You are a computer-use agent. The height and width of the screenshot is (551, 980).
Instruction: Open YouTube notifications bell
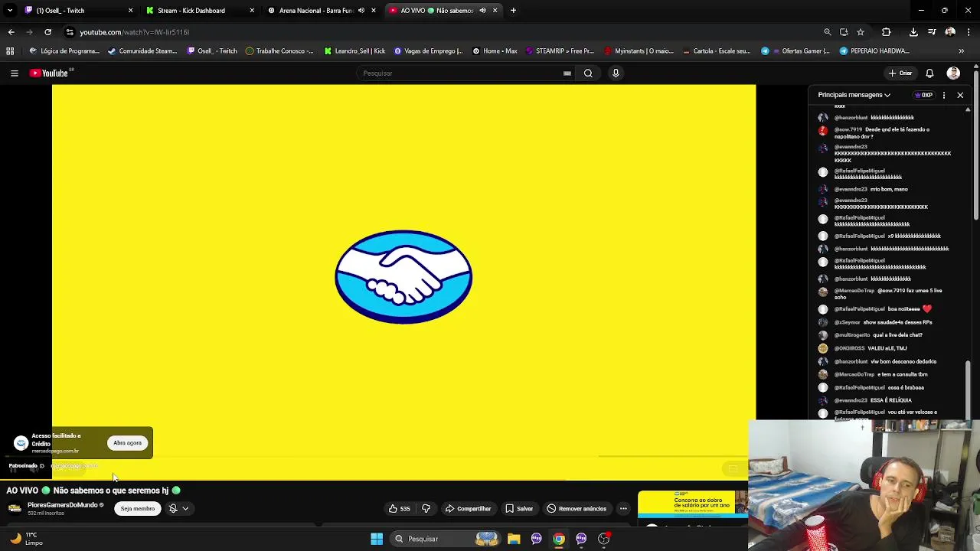pos(929,73)
